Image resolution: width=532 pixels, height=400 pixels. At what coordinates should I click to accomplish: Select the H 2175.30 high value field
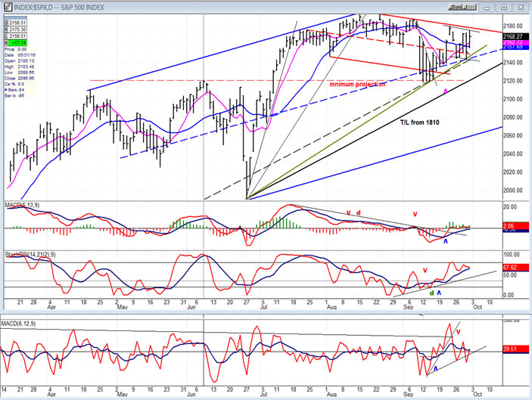(15, 29)
